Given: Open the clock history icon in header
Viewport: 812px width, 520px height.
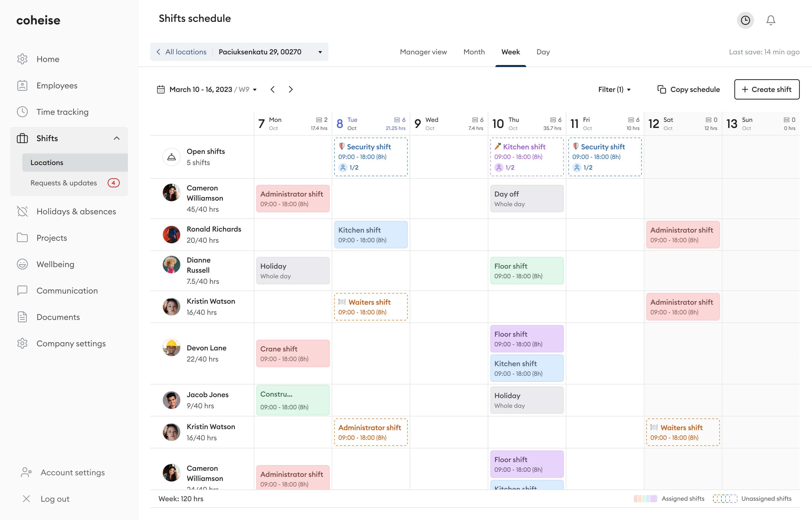Looking at the screenshot, I should pyautogui.click(x=745, y=20).
